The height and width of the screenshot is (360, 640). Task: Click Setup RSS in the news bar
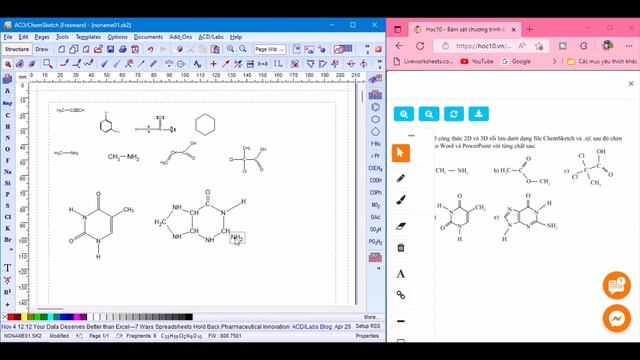[x=368, y=327]
